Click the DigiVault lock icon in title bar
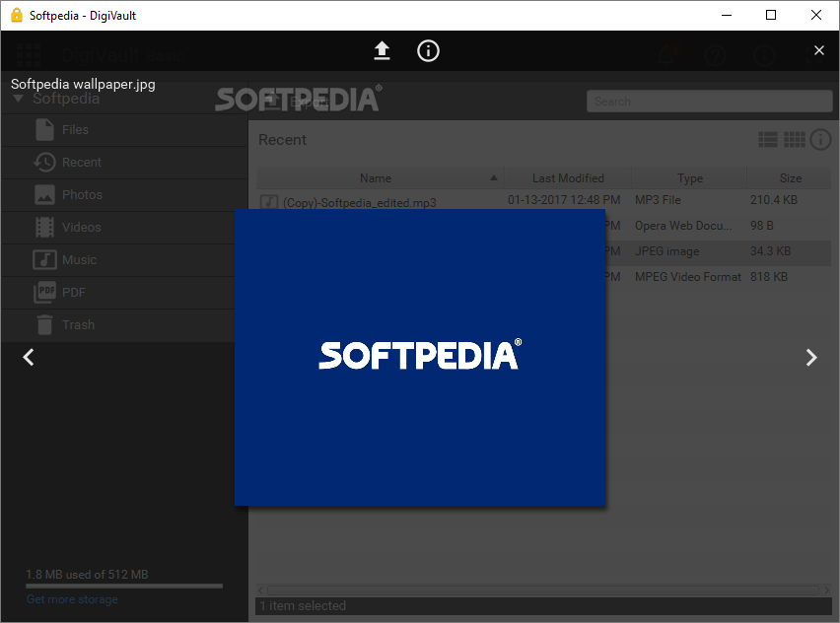The height and width of the screenshot is (623, 840). (17, 15)
